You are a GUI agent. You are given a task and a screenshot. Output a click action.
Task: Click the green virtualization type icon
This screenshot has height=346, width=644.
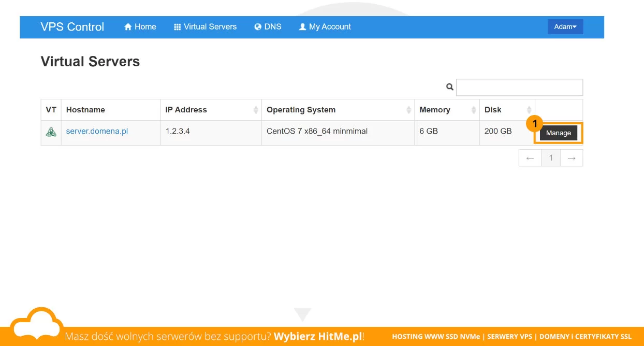tap(51, 132)
